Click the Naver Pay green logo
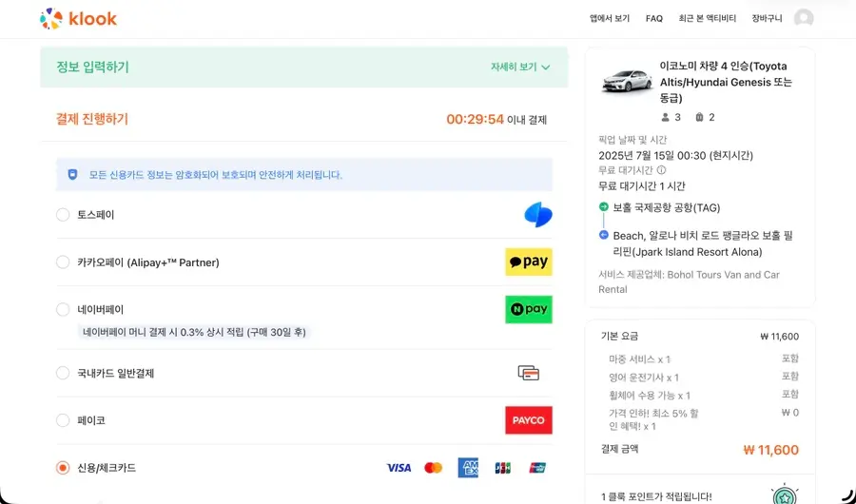The height and width of the screenshot is (504, 856). (x=529, y=310)
